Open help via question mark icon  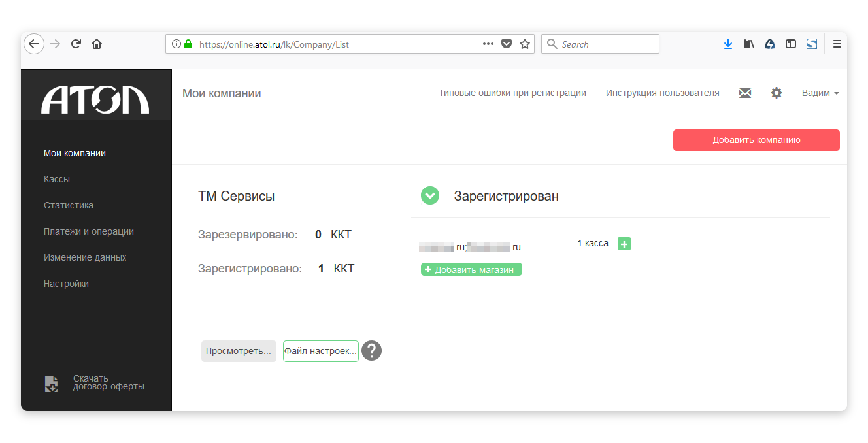coord(371,351)
